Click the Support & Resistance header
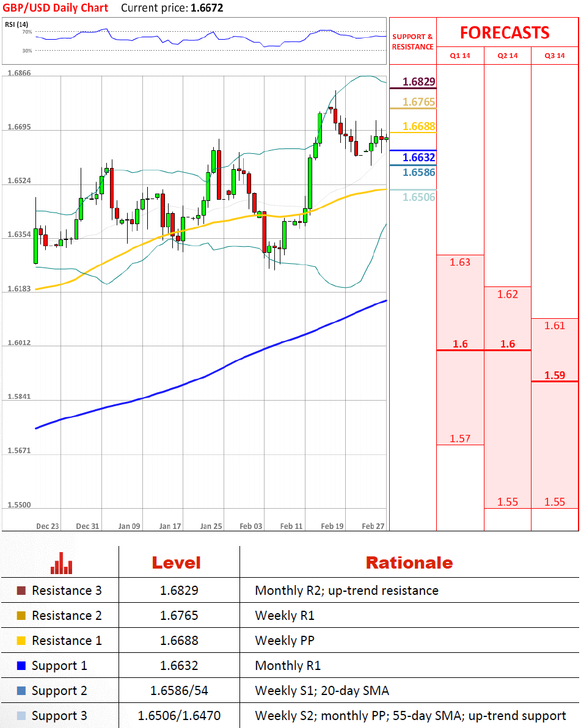581x728 pixels. (x=413, y=42)
